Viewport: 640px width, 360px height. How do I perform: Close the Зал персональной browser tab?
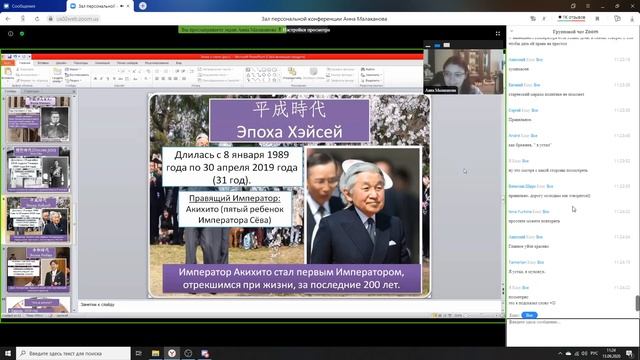tap(128, 6)
